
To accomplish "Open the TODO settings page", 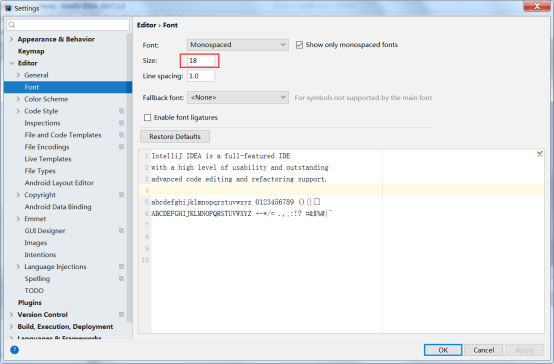I will pos(34,290).
